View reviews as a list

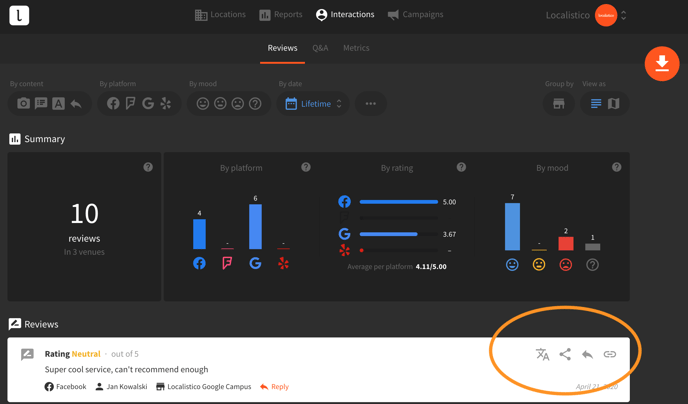click(x=596, y=104)
